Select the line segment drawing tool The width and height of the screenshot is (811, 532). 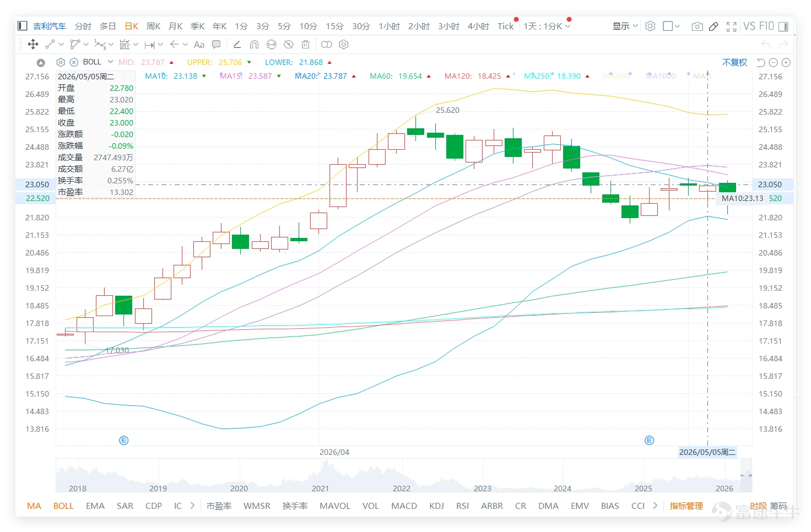(x=50, y=45)
